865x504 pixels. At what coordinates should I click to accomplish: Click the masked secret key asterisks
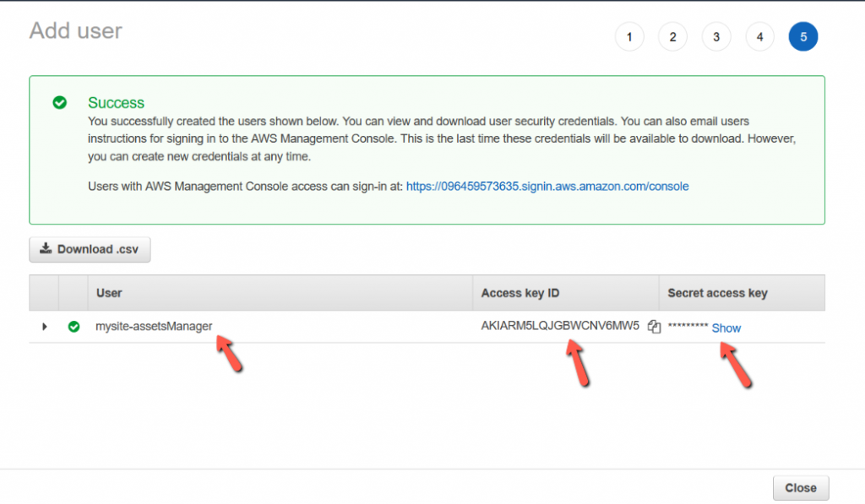click(x=688, y=326)
